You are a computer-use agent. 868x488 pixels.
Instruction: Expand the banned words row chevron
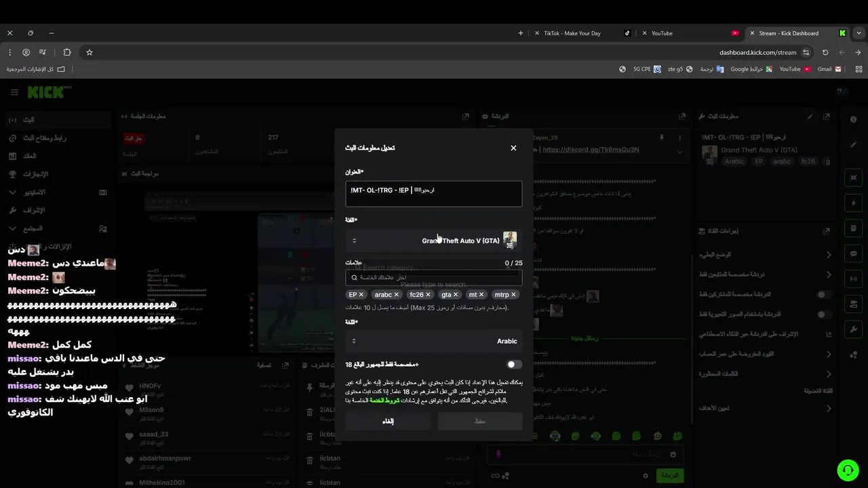click(828, 373)
